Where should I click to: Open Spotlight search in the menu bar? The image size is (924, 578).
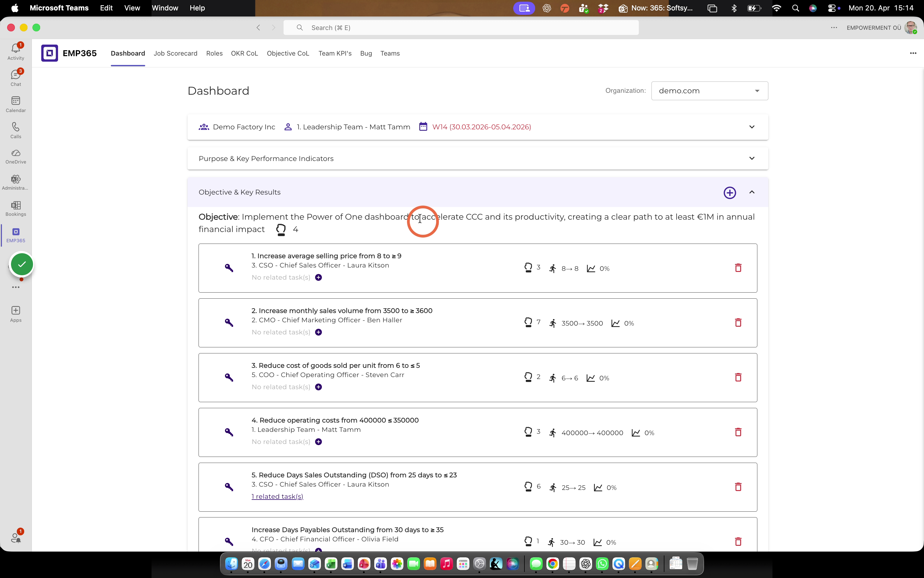[x=795, y=8]
